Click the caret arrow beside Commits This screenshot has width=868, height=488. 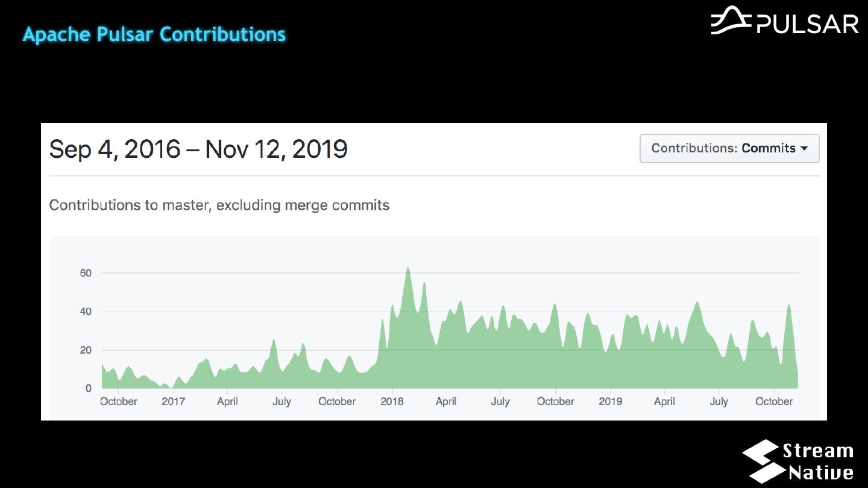804,148
